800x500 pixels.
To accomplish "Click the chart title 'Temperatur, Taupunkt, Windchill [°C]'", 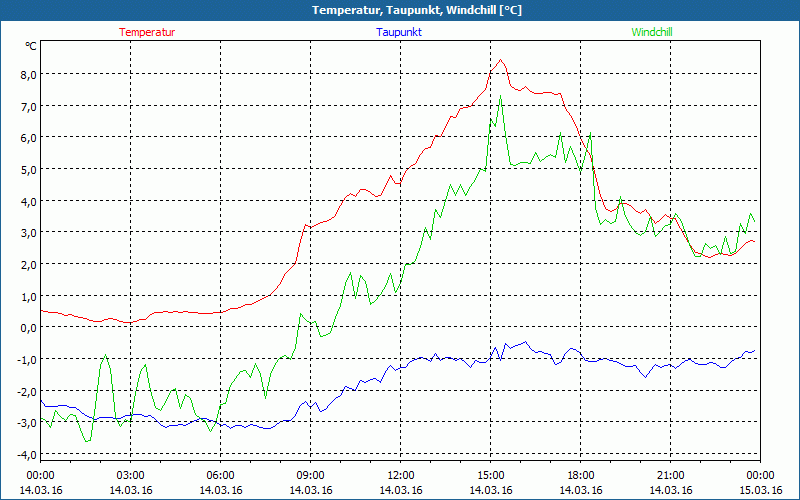I will [417, 10].
